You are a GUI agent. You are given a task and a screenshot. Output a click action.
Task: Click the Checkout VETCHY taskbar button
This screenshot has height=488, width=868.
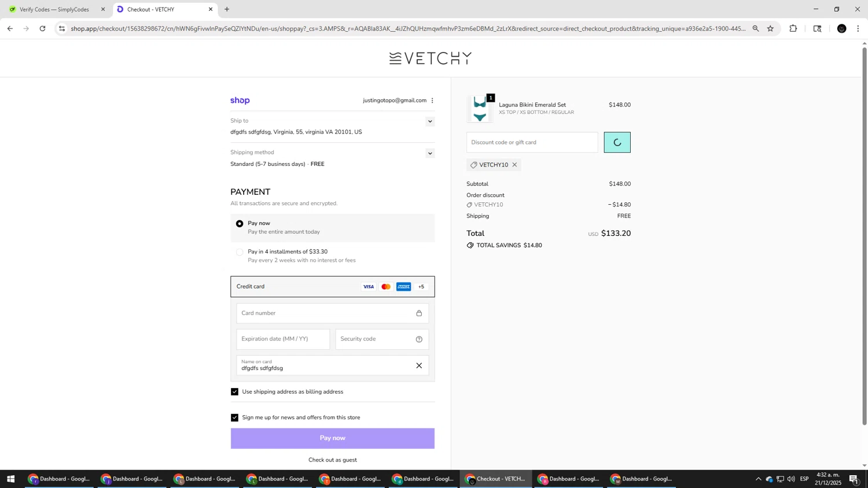point(496,479)
